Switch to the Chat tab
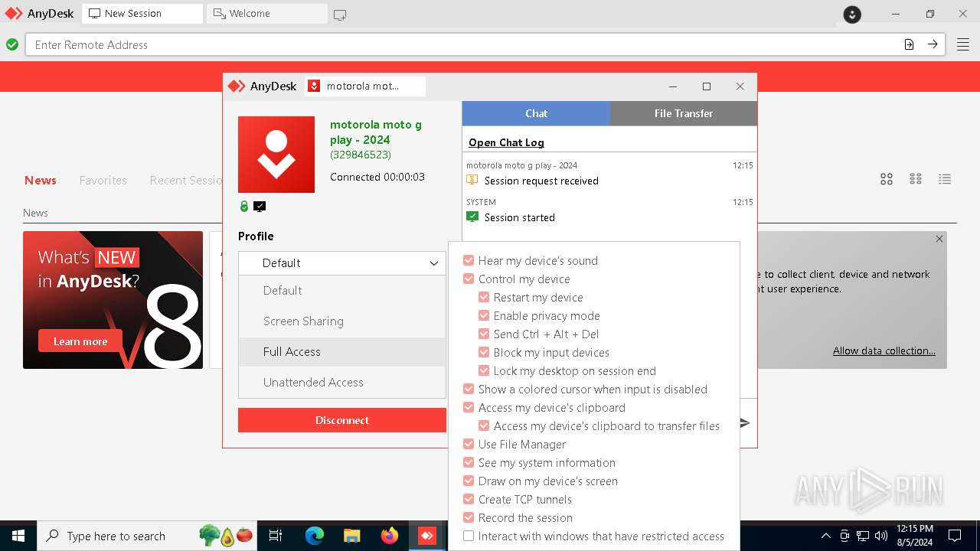Screen dimensions: 980x551 pos(536,113)
